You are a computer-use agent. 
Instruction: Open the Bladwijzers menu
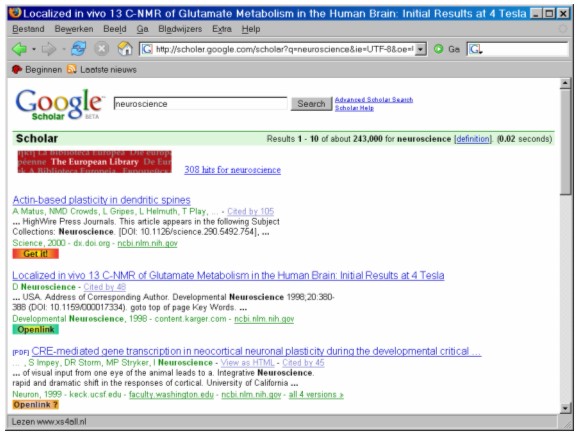180,29
